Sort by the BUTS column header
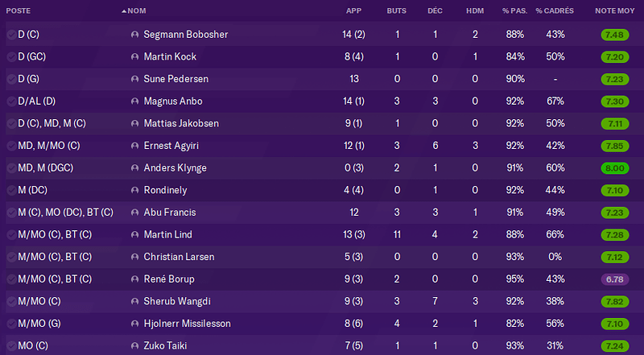Image resolution: width=644 pixels, height=355 pixels. [x=396, y=11]
